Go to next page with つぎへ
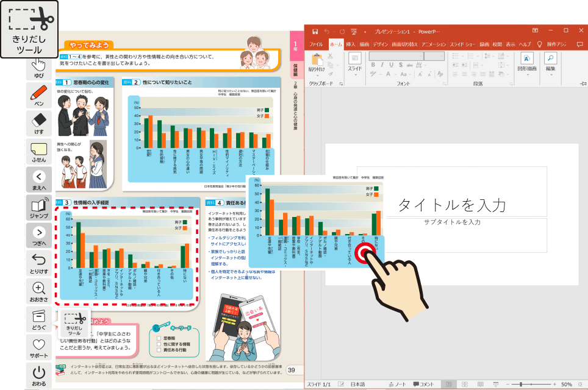Viewport: 588px width, 390px height. pos(39,235)
